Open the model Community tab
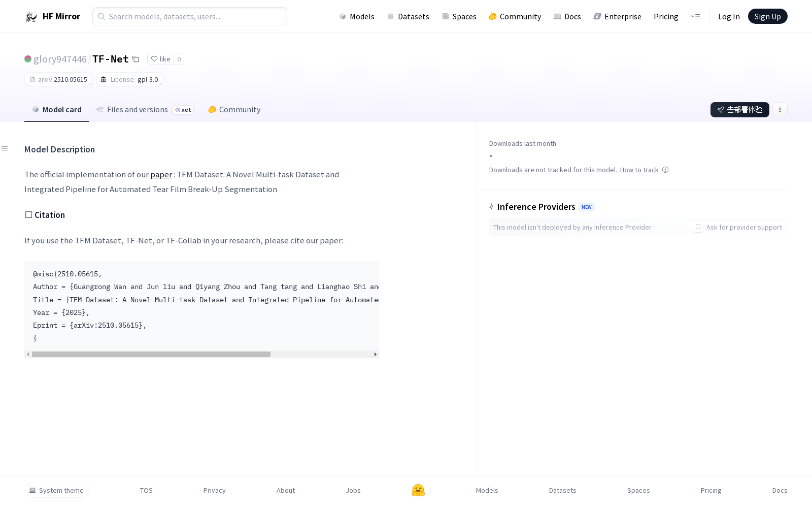Screen dimensions: 812x508 point(234,110)
